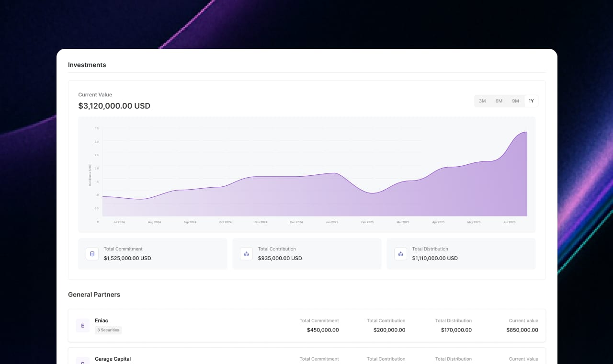Switch chart range to 3M

click(x=482, y=101)
